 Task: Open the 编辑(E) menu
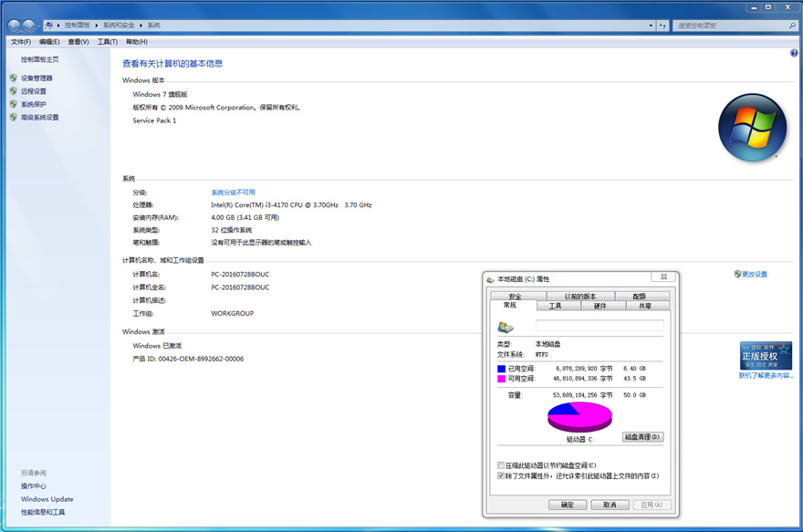(x=49, y=42)
